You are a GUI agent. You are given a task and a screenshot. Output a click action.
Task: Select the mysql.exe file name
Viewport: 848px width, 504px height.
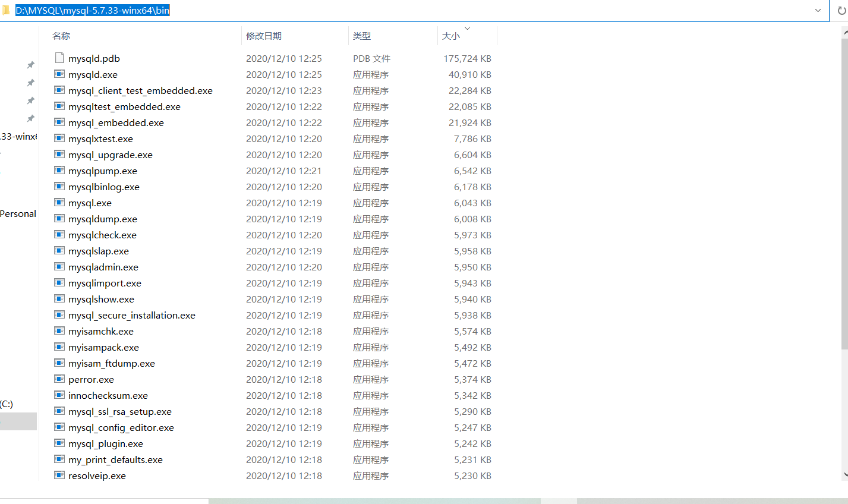click(x=90, y=203)
